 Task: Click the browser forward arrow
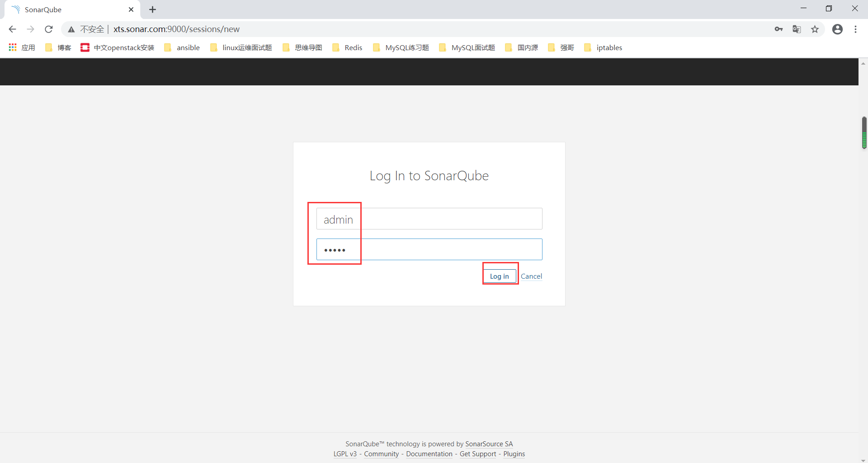coord(30,29)
